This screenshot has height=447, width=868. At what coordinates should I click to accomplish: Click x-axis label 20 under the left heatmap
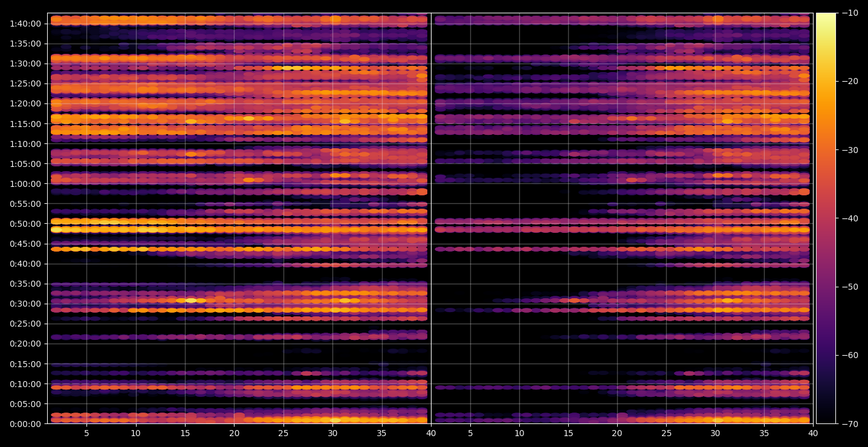[234, 433]
